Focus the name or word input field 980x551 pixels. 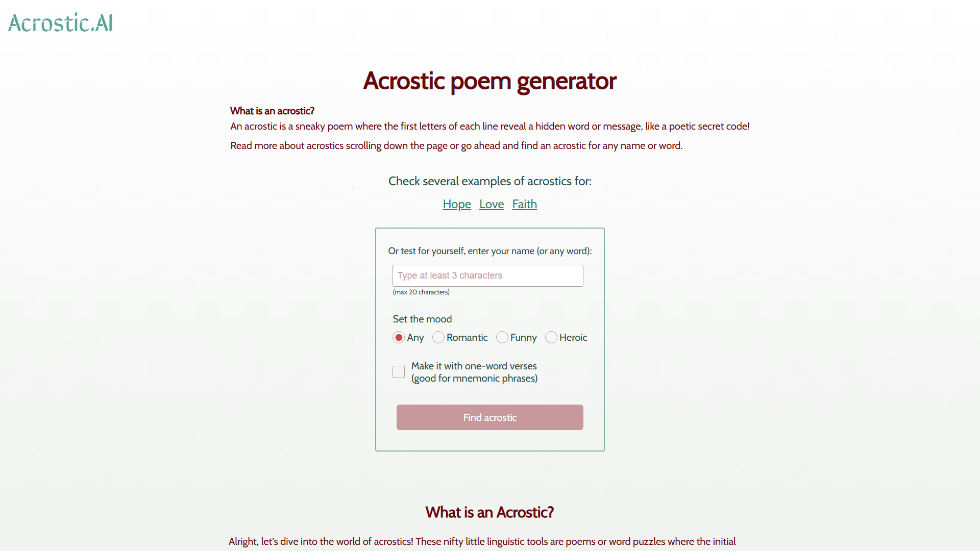pos(487,275)
